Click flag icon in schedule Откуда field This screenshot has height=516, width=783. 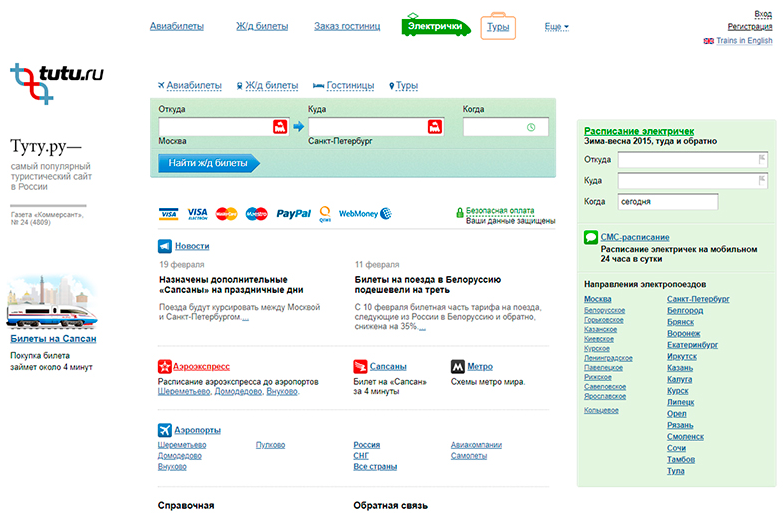point(762,160)
